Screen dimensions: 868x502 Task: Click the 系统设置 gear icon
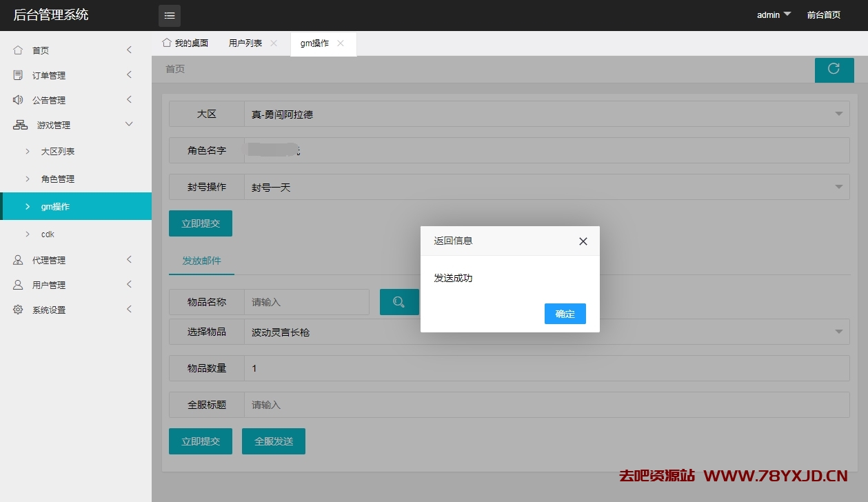18,310
